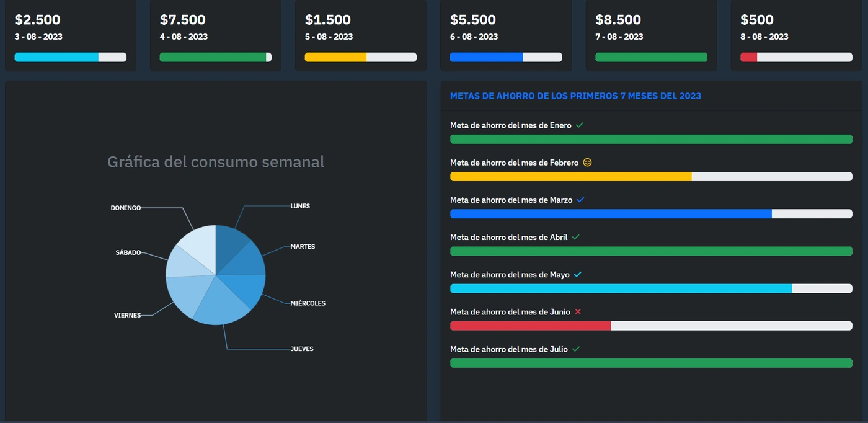Viewport: 868px width, 423px height.
Task: Click the red Junio savings progress bar
Action: tap(530, 326)
